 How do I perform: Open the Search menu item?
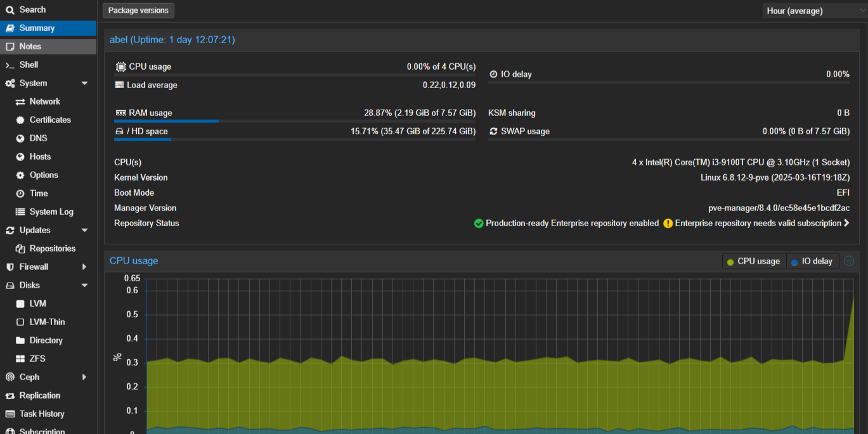click(48, 10)
